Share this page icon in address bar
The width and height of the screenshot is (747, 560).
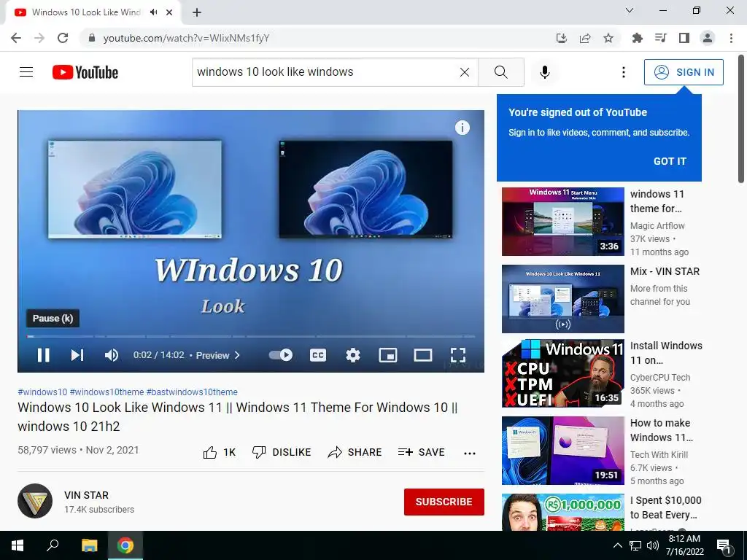click(x=585, y=38)
